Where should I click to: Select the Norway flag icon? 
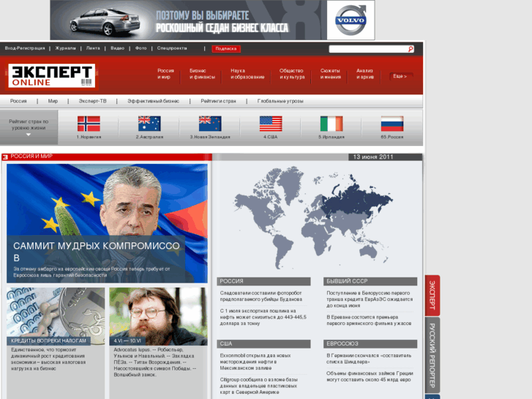(89, 124)
